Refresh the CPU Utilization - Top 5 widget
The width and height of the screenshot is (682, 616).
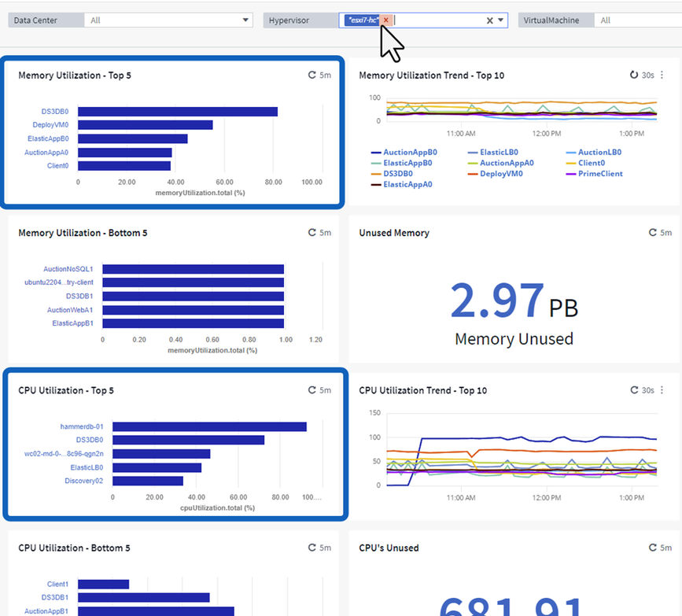click(312, 389)
